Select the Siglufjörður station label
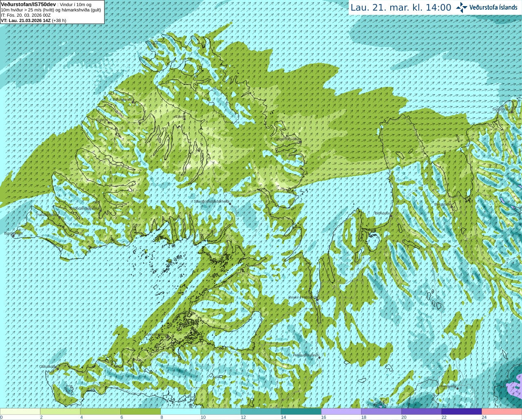Viewport: 522px width, 420px height. [502, 109]
